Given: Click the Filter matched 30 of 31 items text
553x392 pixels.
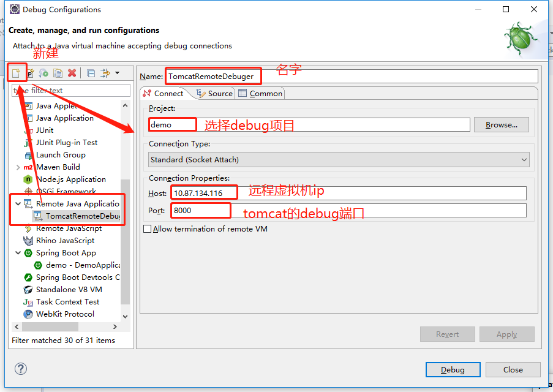Looking at the screenshot, I should click(64, 341).
